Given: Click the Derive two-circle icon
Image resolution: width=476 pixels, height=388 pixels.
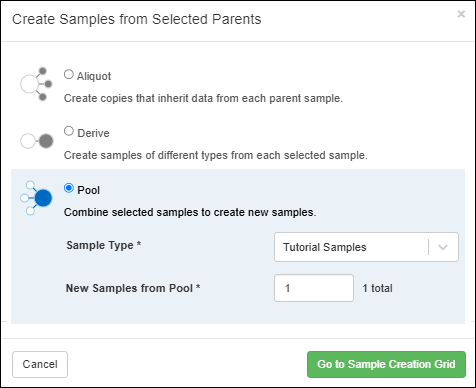Looking at the screenshot, I should (x=37, y=141).
